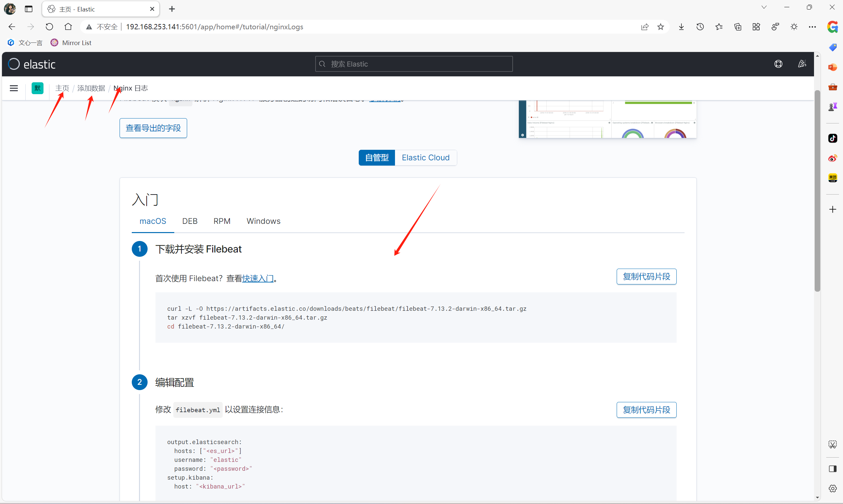Open the browser profile avatar
Screen dimensions: 843x504
point(10,9)
